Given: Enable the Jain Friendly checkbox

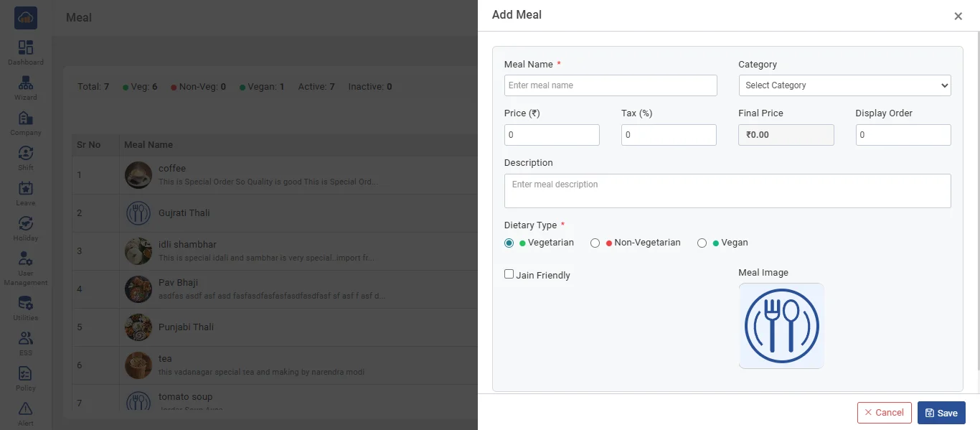Looking at the screenshot, I should pos(509,274).
